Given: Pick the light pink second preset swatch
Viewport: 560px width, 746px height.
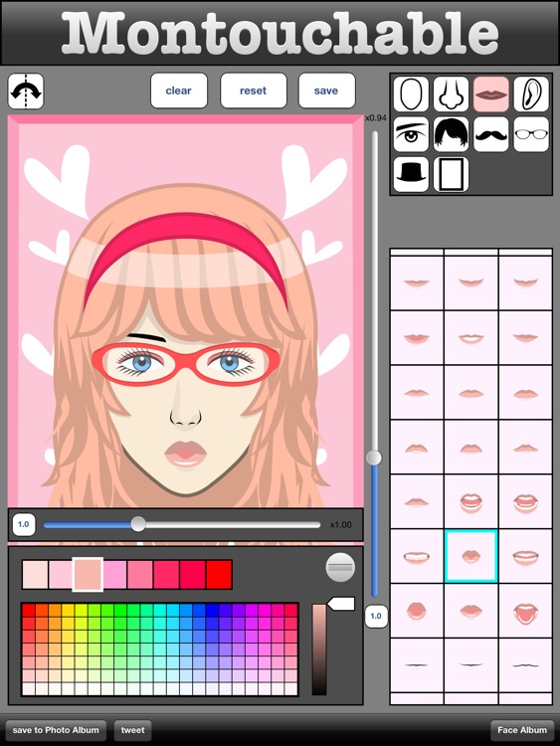Looking at the screenshot, I should tap(61, 575).
